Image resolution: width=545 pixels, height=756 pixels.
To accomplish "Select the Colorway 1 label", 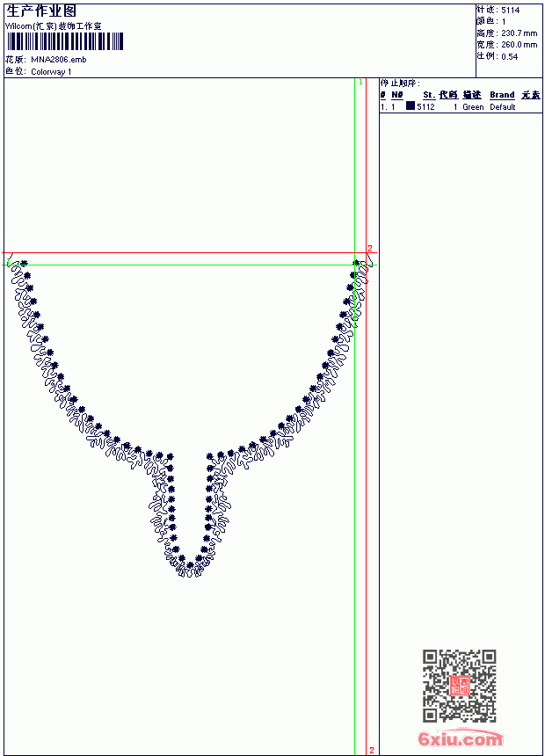I will click(x=51, y=72).
